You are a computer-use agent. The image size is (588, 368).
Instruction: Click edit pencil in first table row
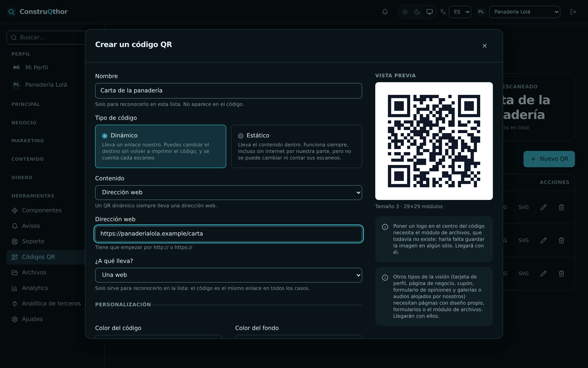pyautogui.click(x=543, y=207)
